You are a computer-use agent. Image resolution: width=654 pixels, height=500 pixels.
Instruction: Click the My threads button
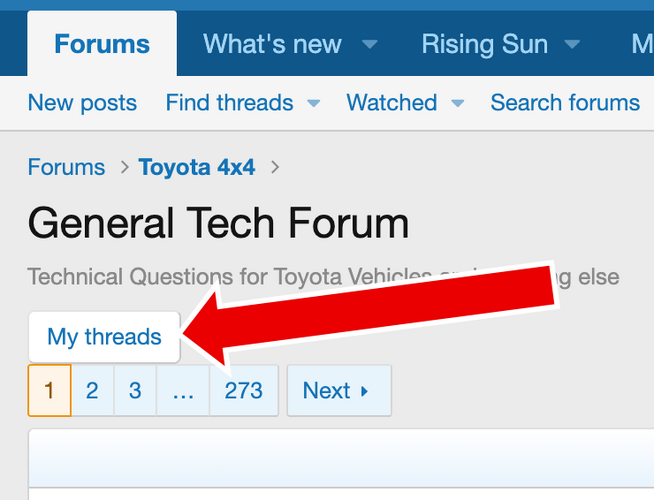pyautogui.click(x=104, y=337)
